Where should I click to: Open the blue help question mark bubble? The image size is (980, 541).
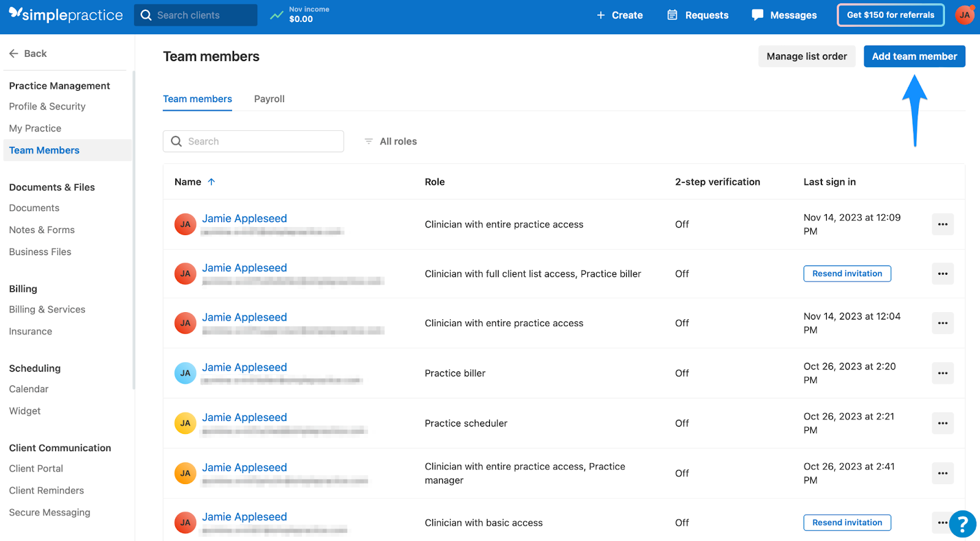[x=962, y=524]
